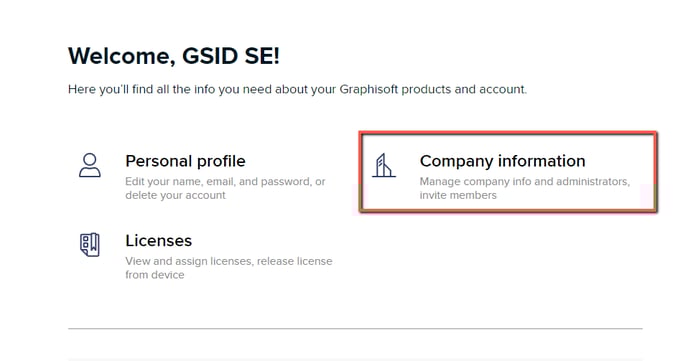Click the word 'Graphisoft' in the subtitle
Viewport: 688px width, 361px height.
pos(369,89)
